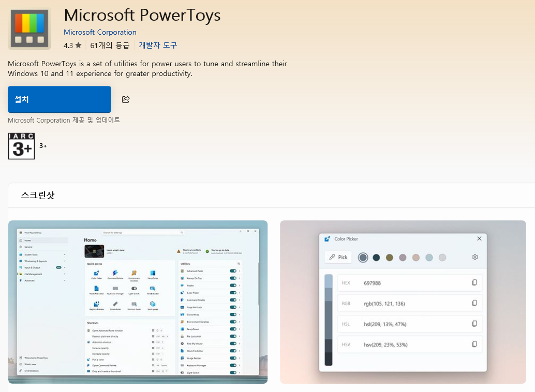535x392 pixels.
Task: Select the dark teal color swatch
Action: coord(376,258)
